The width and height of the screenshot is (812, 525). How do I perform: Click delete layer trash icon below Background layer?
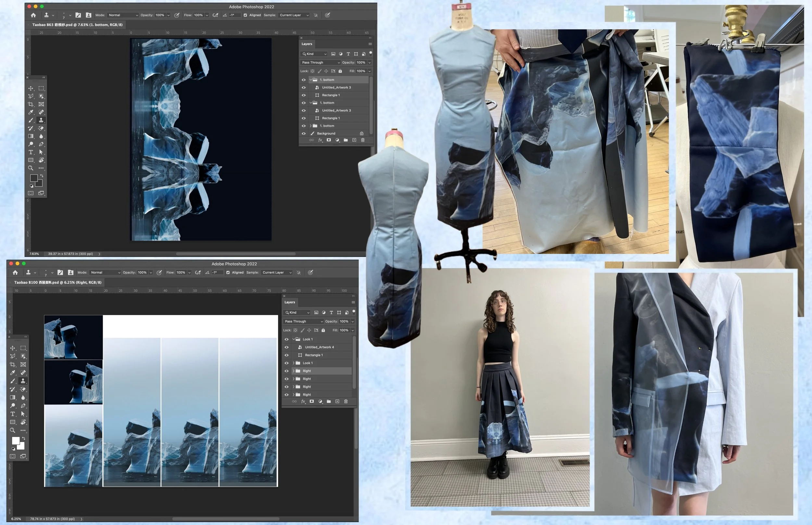(363, 140)
